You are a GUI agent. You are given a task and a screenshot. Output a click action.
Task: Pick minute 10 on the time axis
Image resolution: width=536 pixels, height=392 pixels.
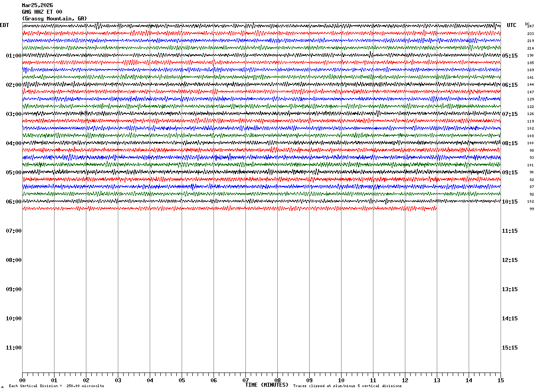pos(341,380)
